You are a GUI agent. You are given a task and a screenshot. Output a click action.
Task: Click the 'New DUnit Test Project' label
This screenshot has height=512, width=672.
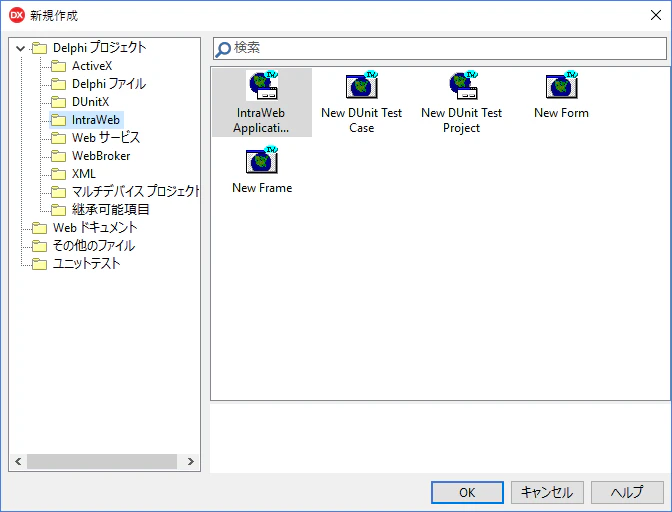click(x=462, y=120)
